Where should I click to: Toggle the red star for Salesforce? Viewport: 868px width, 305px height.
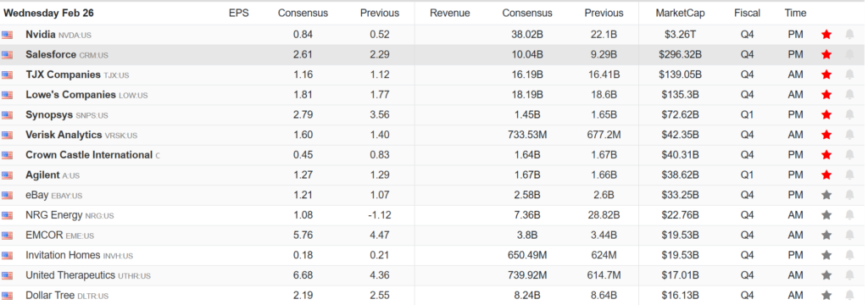pyautogui.click(x=826, y=54)
